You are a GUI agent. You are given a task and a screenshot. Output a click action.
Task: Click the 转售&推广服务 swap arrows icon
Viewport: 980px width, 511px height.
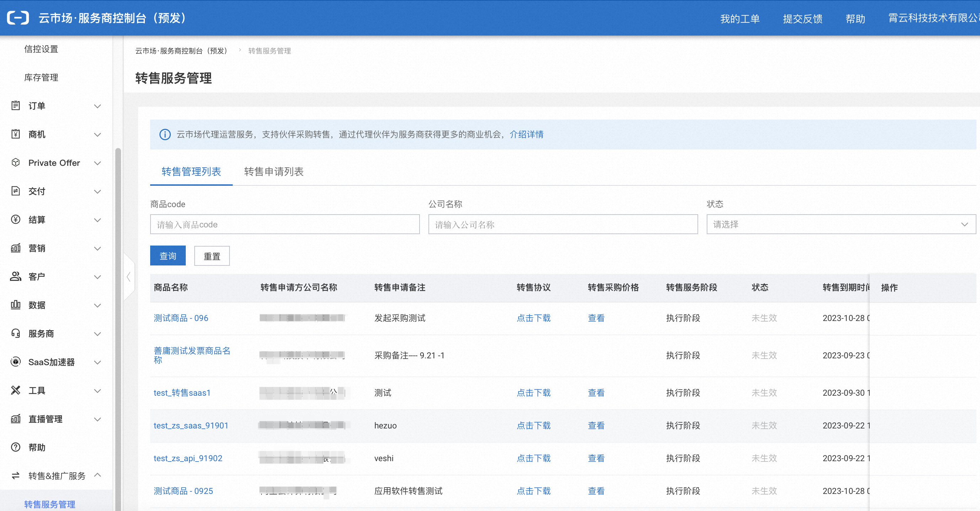click(x=16, y=476)
